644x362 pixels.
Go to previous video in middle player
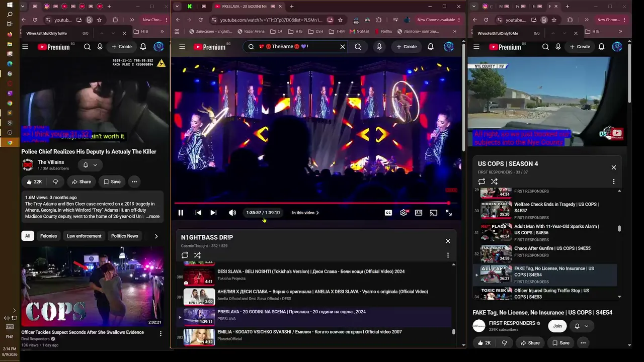[x=198, y=213]
